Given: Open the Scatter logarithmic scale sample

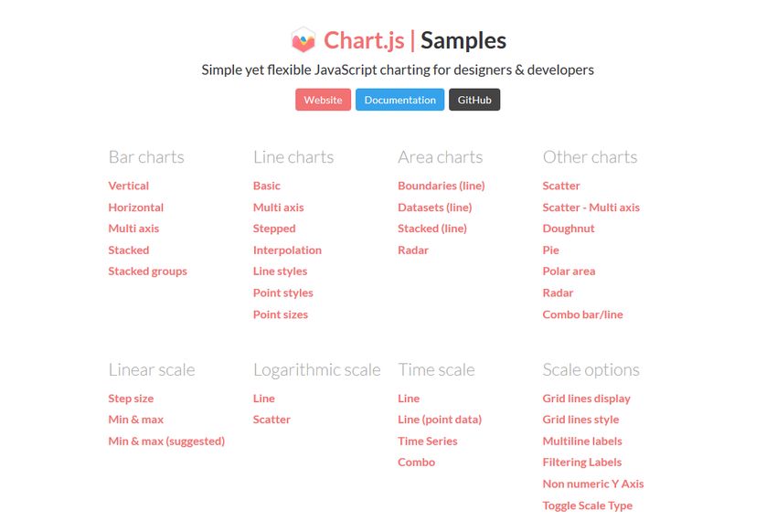Looking at the screenshot, I should (271, 420).
